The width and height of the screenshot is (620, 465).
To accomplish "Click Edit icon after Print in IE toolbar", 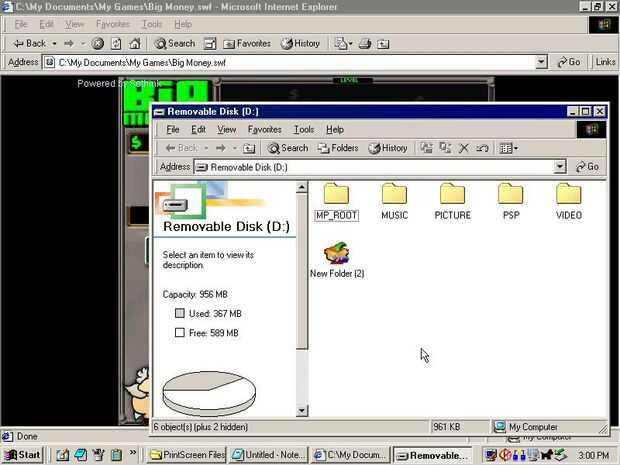I will coord(383,43).
